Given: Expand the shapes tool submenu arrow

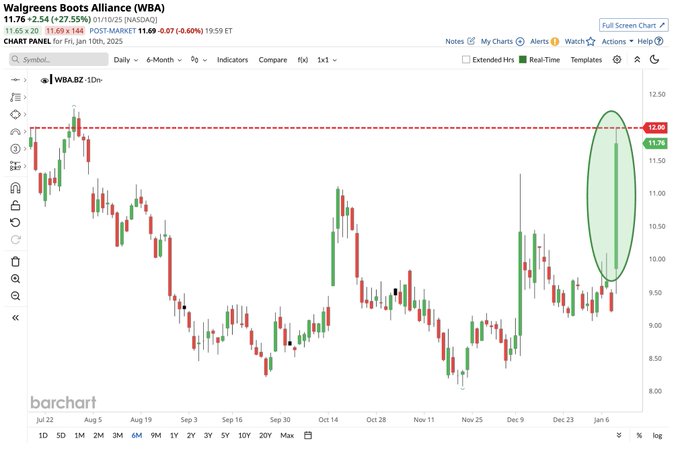Looking at the screenshot, I should click(25, 115).
